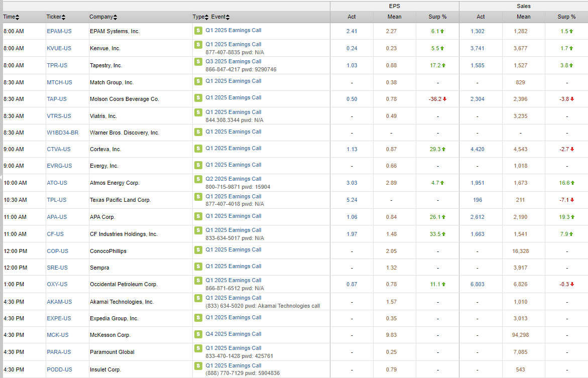Click the dollar icon for Paramount Global
This screenshot has width=588, height=378.
198,348
